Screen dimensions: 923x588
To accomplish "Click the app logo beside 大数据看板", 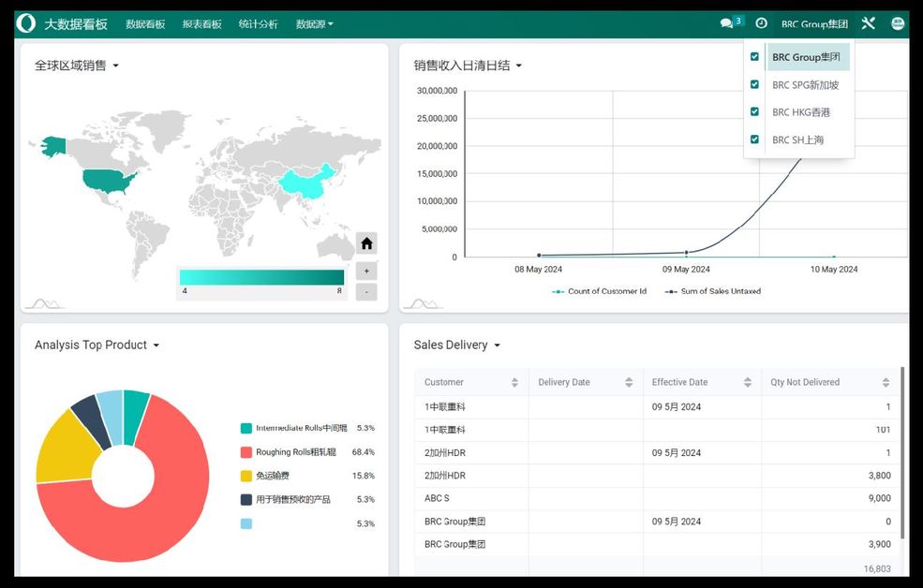I will [x=26, y=23].
